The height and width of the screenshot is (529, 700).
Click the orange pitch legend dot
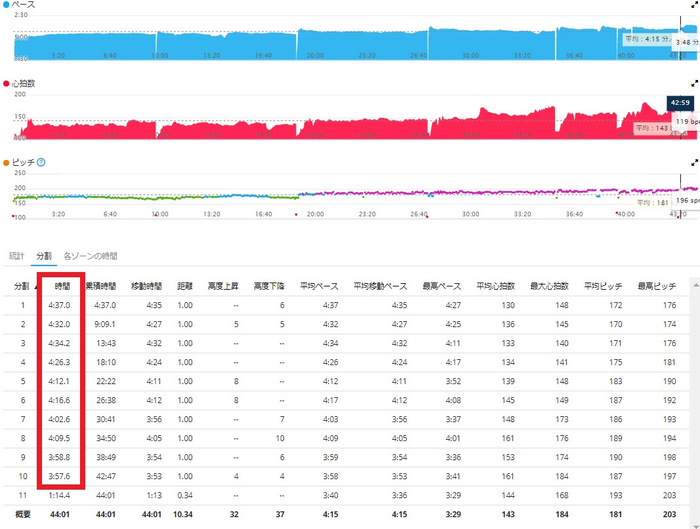point(6,163)
